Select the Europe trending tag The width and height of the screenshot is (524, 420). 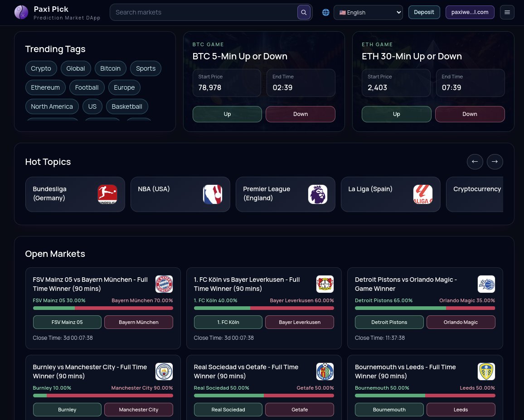pos(124,87)
